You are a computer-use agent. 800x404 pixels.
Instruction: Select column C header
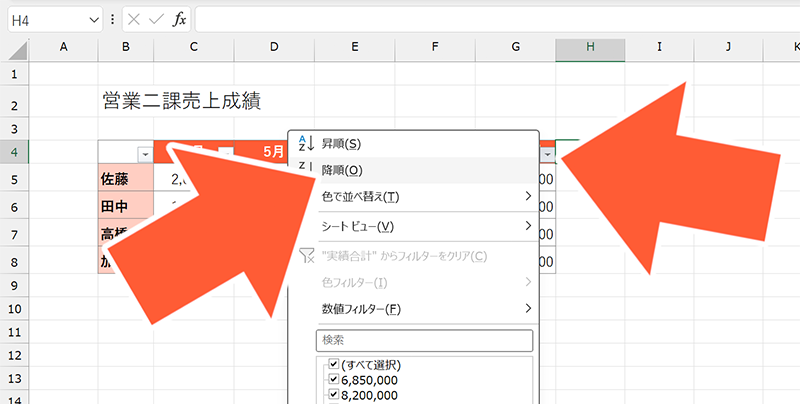click(194, 47)
